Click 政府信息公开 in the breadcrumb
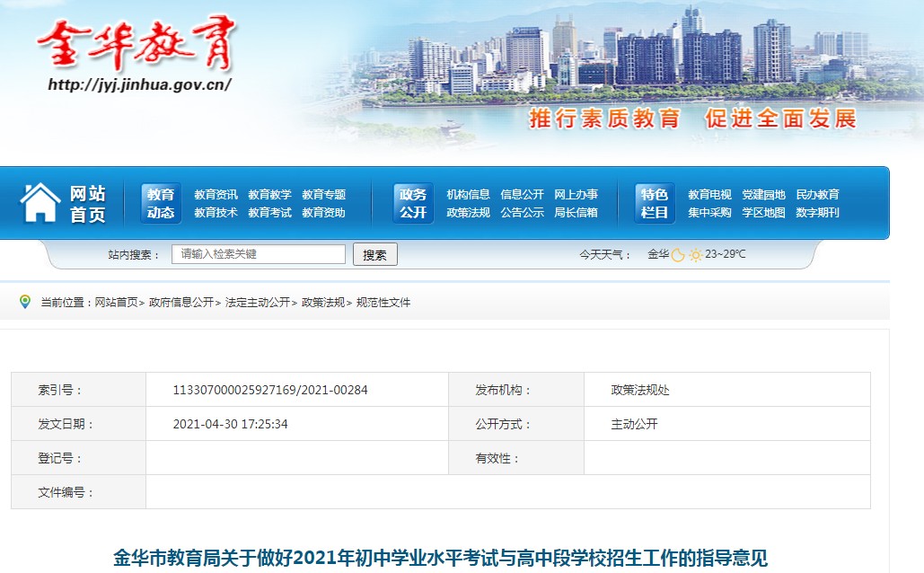The height and width of the screenshot is (573, 924). 180,303
